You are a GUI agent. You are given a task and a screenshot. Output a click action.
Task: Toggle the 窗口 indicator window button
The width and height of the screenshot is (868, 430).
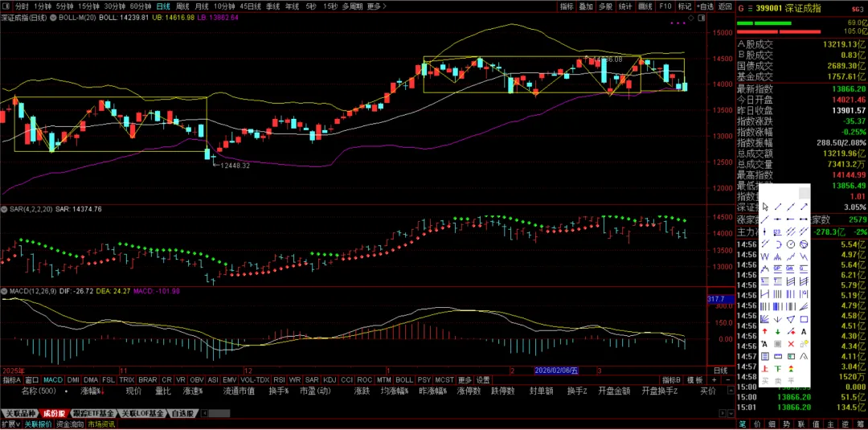(x=32, y=380)
